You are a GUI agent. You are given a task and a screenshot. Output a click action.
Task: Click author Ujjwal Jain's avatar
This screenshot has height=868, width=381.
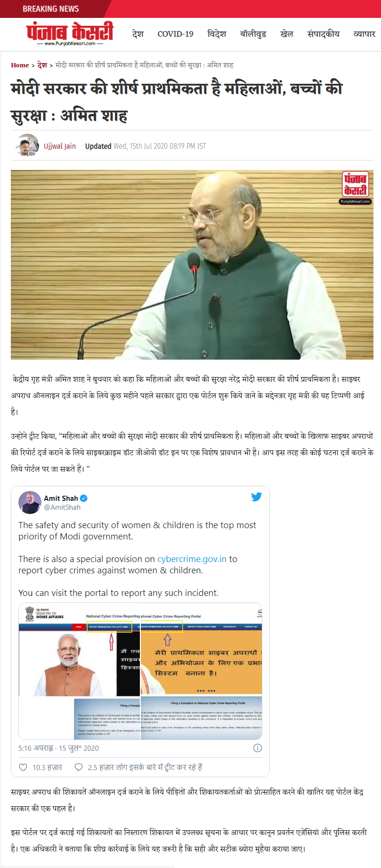pos(28,145)
